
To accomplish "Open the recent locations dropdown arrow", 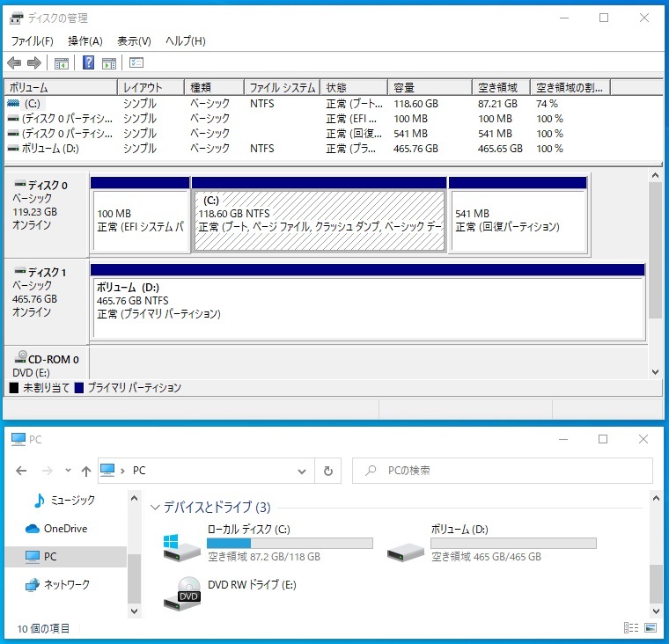I will point(68,471).
